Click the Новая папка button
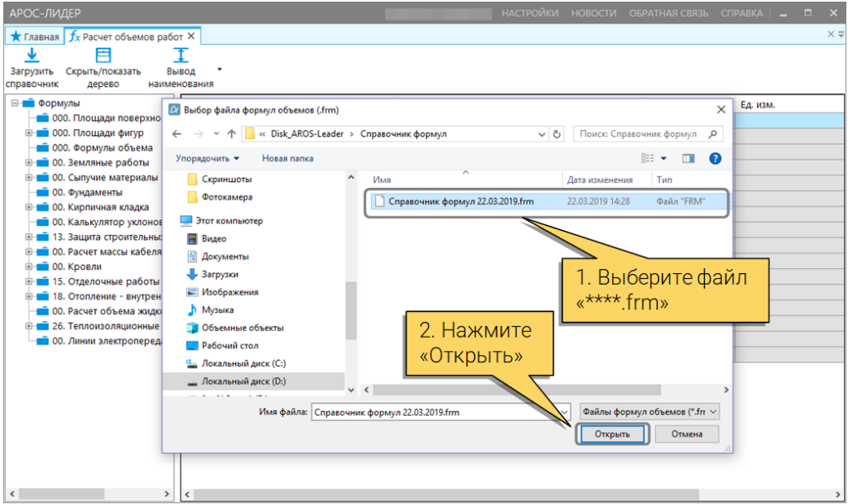 tap(287, 158)
